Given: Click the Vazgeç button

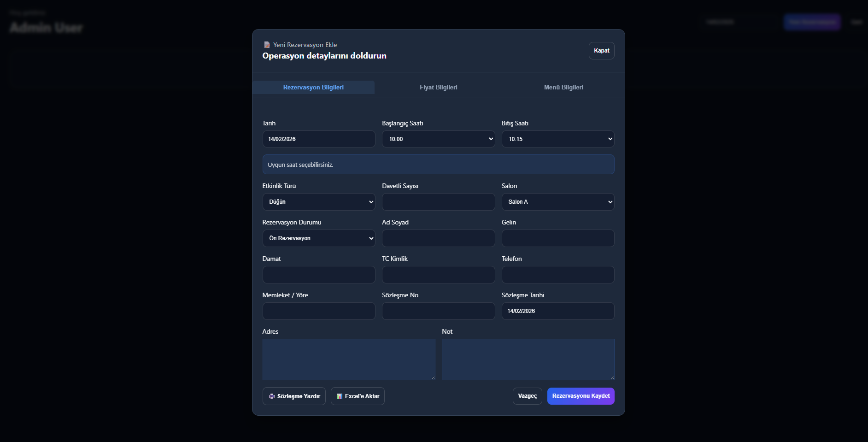Looking at the screenshot, I should (527, 396).
